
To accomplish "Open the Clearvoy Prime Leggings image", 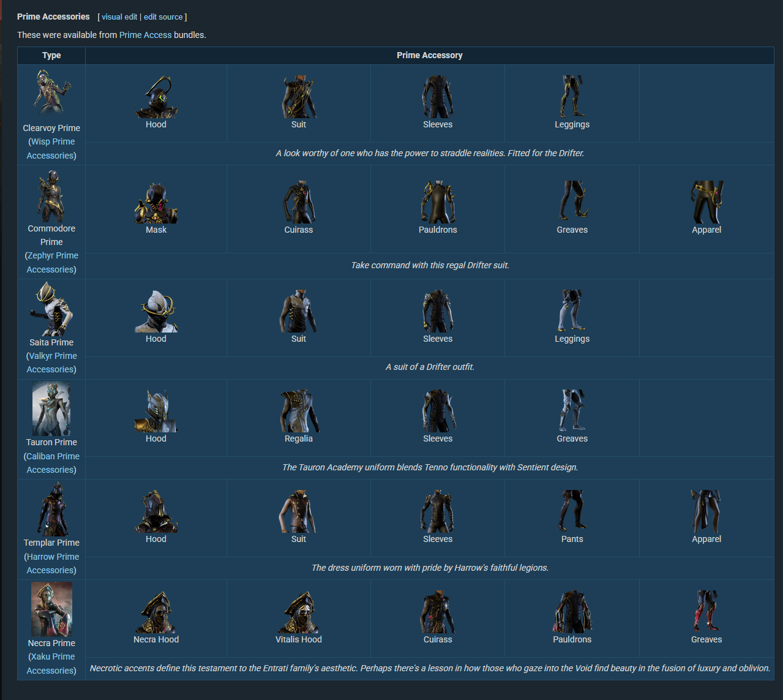I will [x=572, y=97].
